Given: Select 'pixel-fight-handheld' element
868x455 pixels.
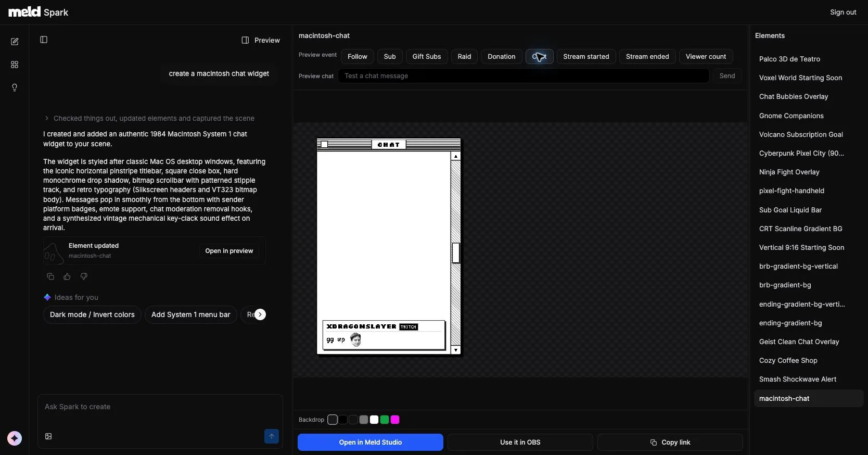Looking at the screenshot, I should pyautogui.click(x=809, y=191).
